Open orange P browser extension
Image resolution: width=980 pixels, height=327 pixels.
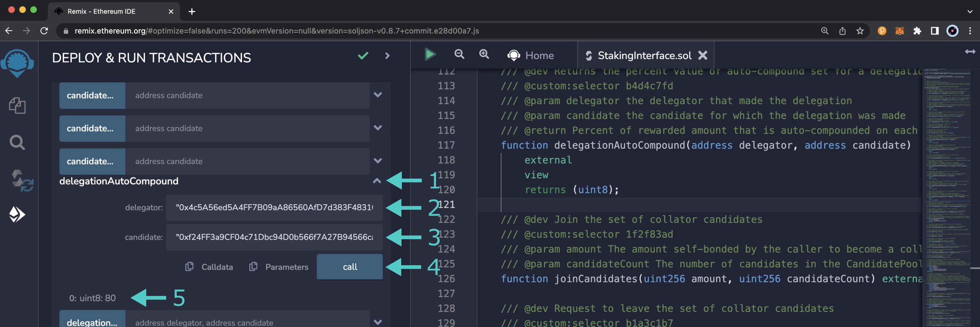pos(882,31)
